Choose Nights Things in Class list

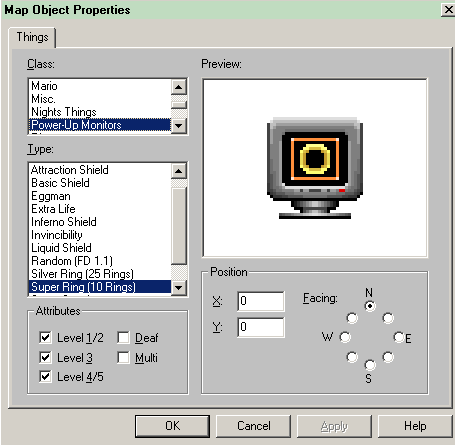[x=64, y=112]
